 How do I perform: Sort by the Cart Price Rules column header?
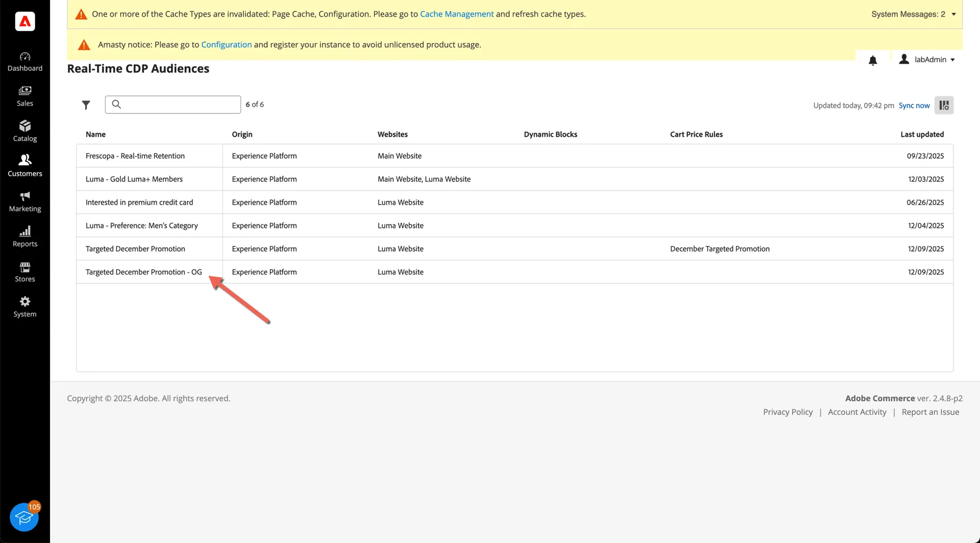(696, 134)
